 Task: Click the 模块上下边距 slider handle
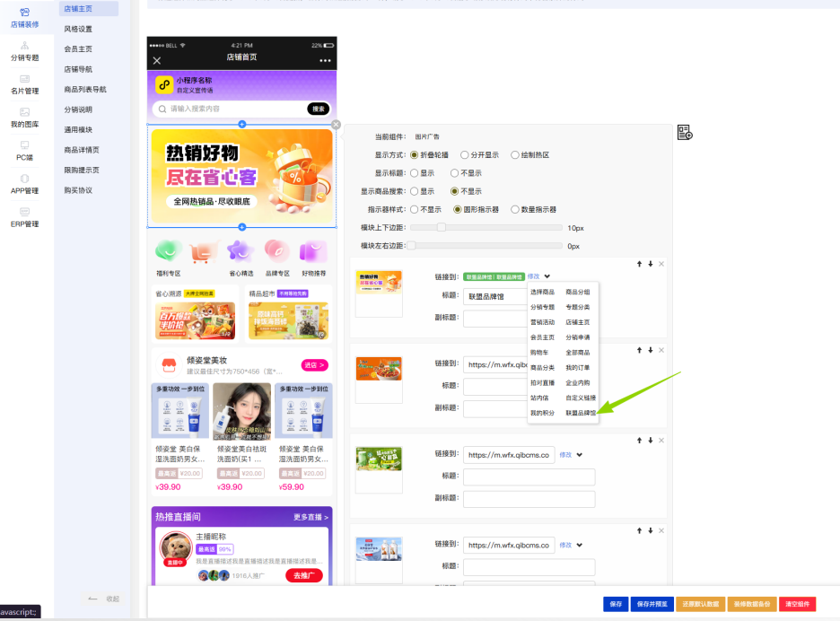[441, 228]
